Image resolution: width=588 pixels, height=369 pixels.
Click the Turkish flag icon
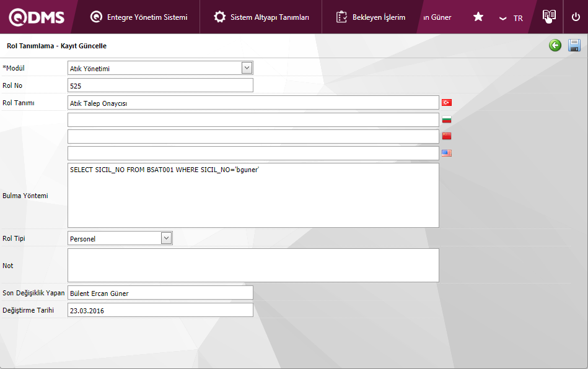[446, 102]
